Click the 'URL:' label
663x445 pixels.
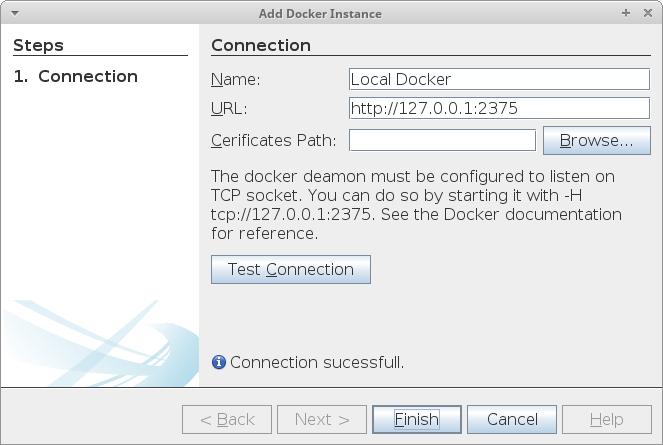229,109
